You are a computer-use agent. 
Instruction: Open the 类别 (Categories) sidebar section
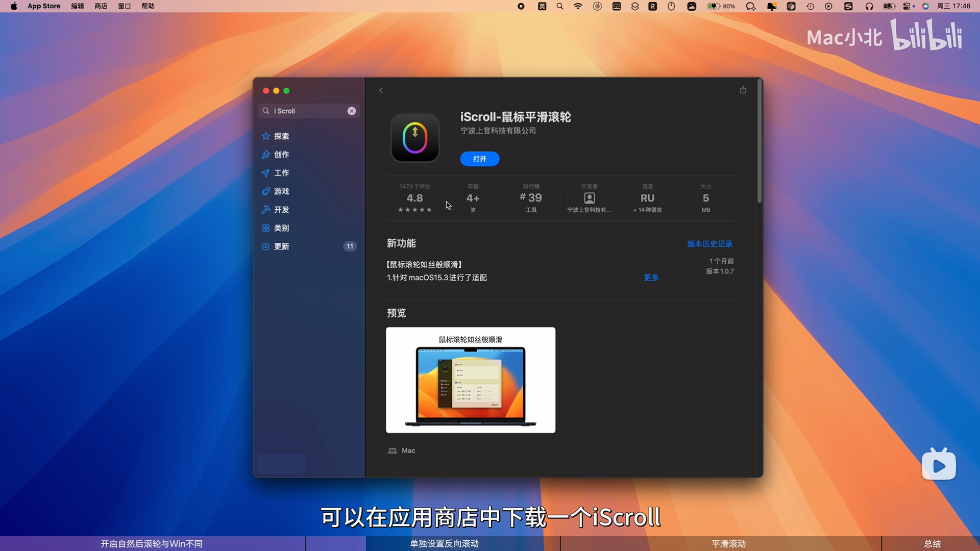[281, 228]
